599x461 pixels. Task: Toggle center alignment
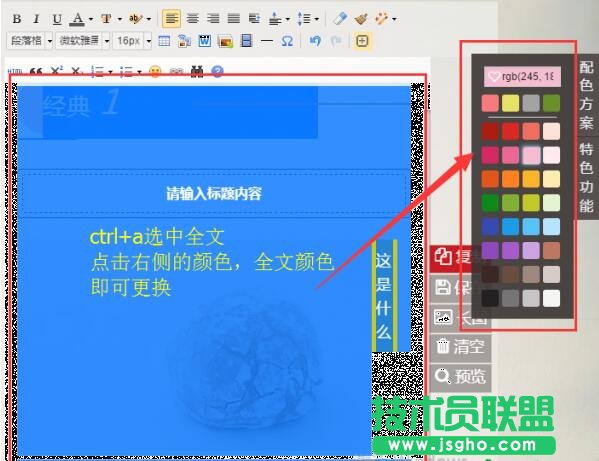click(x=193, y=18)
